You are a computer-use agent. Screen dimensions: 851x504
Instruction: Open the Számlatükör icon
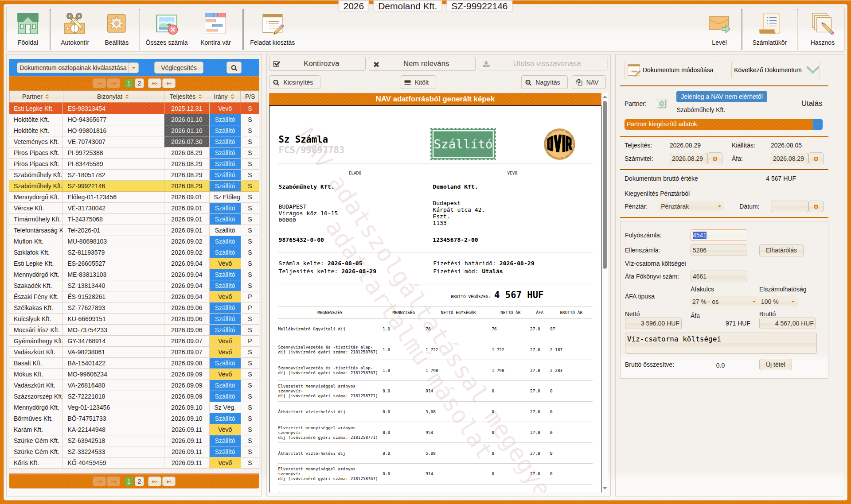[x=769, y=24]
